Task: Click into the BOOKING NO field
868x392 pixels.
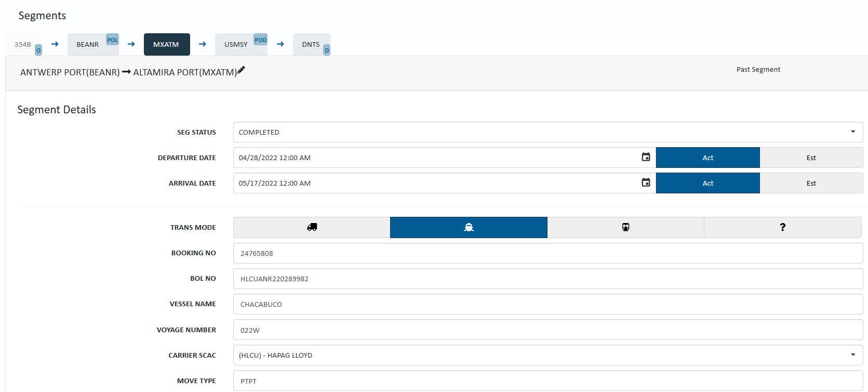Action: tap(547, 253)
